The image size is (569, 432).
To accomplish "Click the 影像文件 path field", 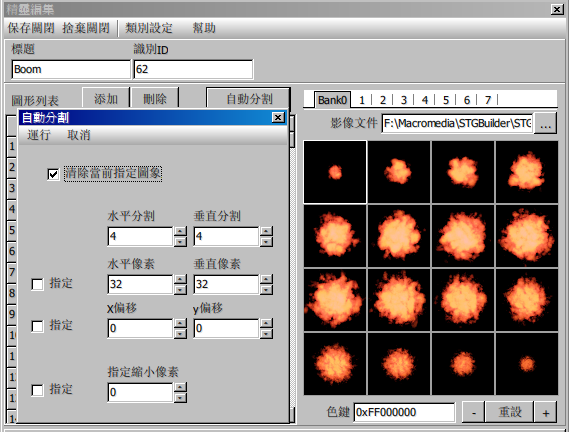I will coord(457,124).
